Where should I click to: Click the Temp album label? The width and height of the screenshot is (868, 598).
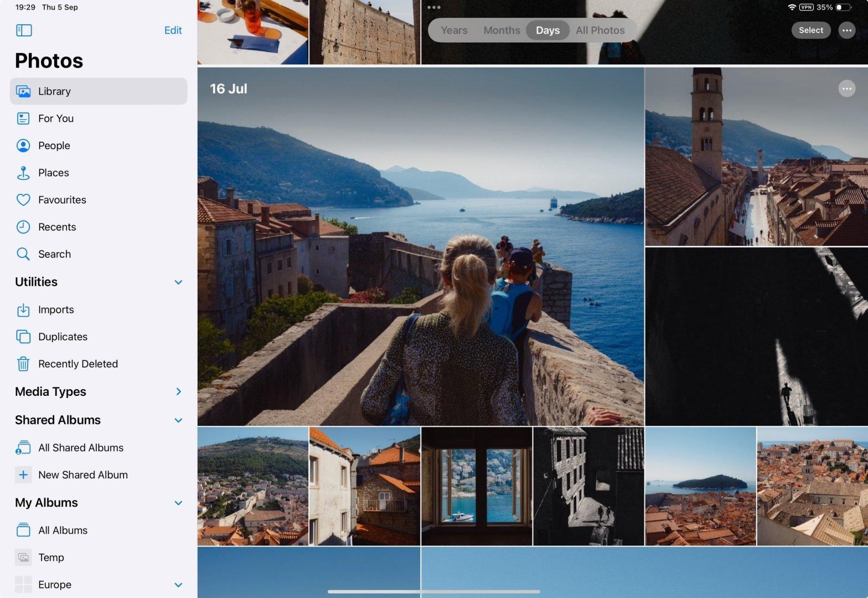51,557
